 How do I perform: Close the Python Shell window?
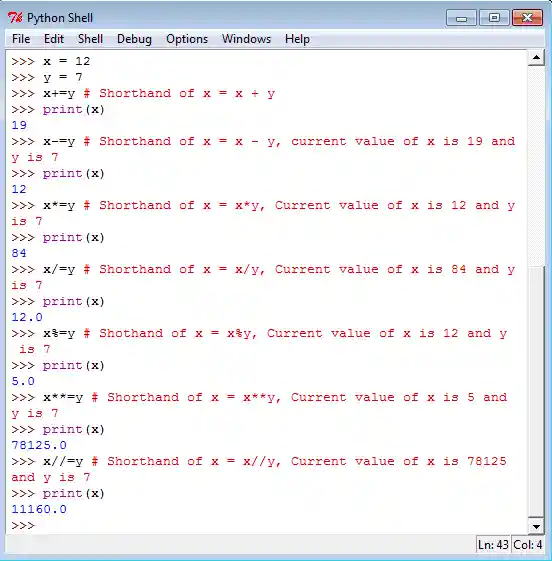pyautogui.click(x=527, y=18)
